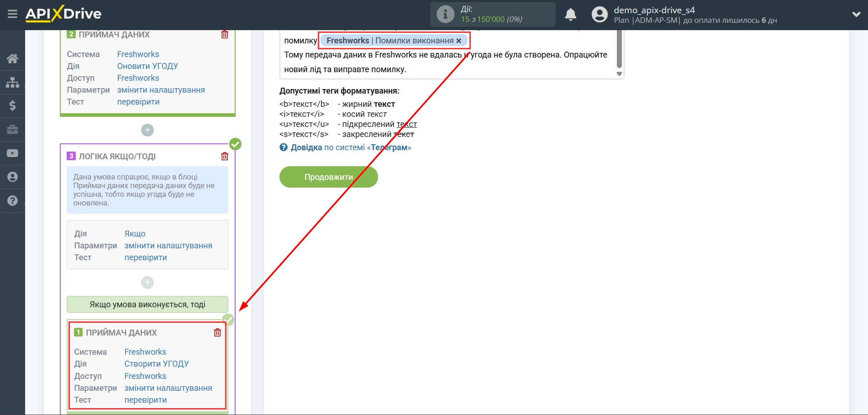868x415 pixels.
Task: Click inside the message text area
Action: click(x=447, y=55)
